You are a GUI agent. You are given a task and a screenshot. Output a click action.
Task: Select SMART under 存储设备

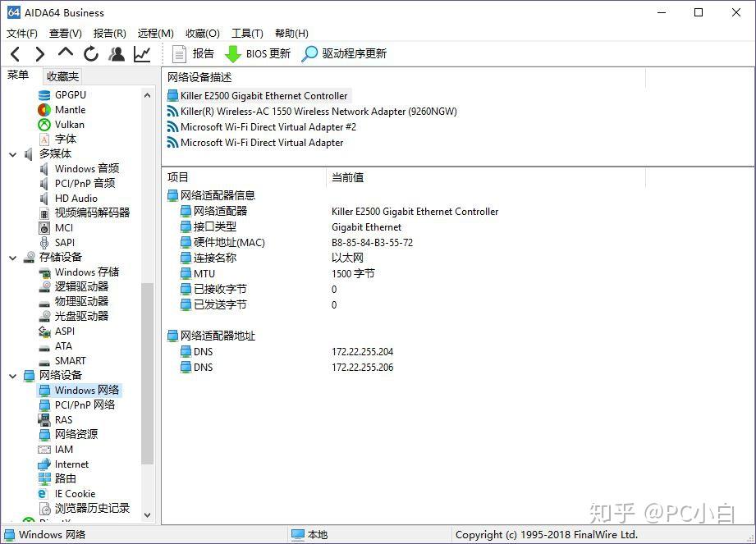(x=71, y=360)
